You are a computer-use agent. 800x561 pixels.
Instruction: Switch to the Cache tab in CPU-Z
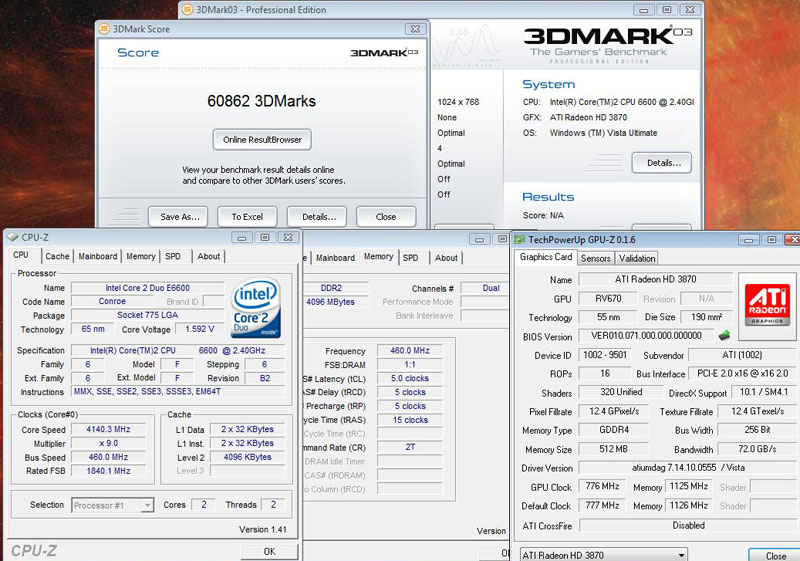point(57,257)
